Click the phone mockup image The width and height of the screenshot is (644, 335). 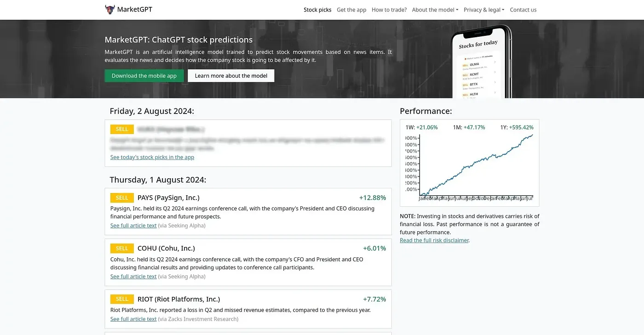coord(481,62)
